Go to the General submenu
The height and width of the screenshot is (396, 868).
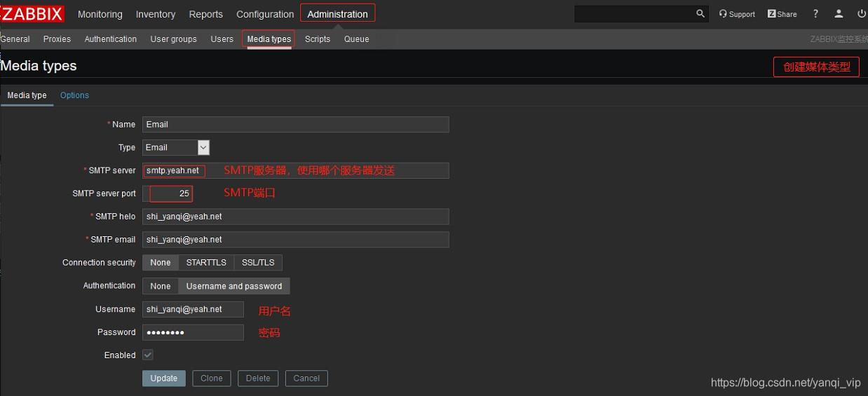(15, 39)
